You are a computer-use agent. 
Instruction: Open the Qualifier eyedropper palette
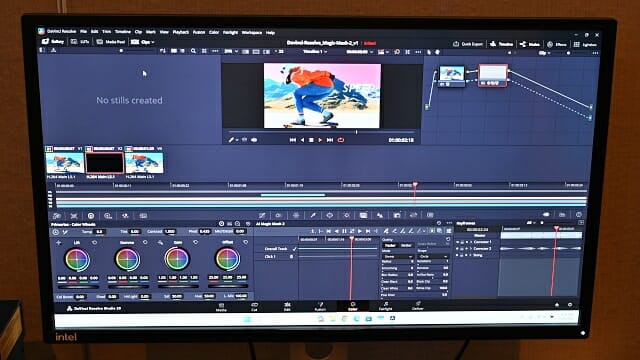pyautogui.click(x=313, y=215)
